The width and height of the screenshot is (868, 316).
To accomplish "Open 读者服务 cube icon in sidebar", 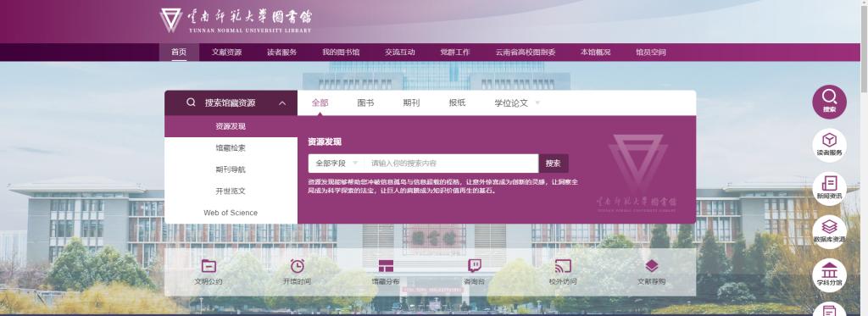I will 829,145.
